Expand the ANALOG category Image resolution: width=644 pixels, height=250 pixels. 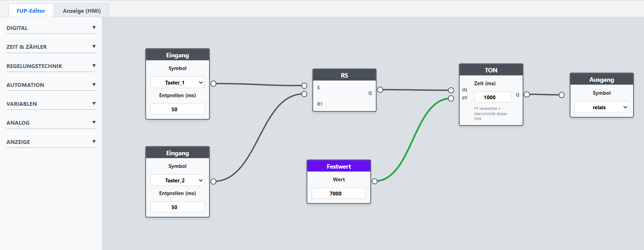[51, 123]
